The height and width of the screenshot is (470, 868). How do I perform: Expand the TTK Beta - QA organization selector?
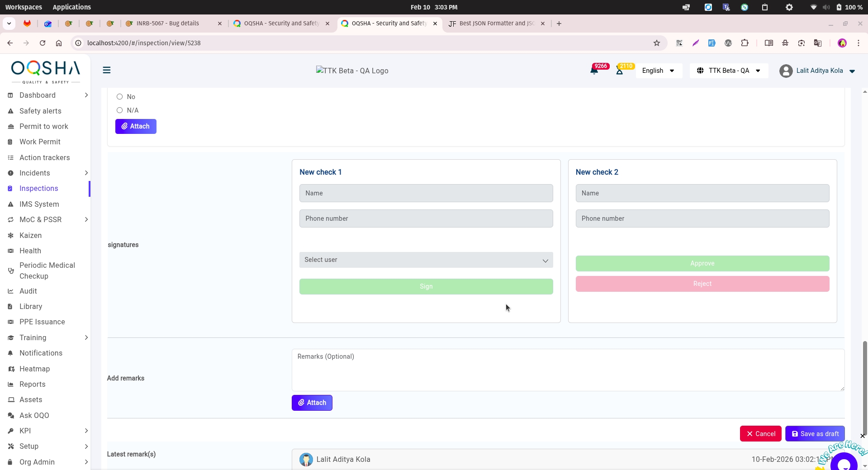point(729,71)
